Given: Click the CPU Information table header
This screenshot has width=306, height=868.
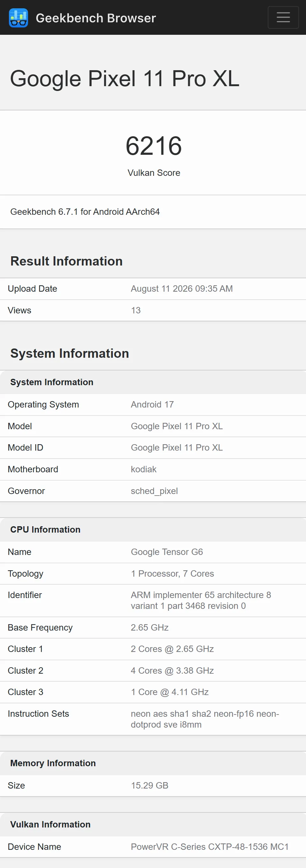Looking at the screenshot, I should 153,529.
